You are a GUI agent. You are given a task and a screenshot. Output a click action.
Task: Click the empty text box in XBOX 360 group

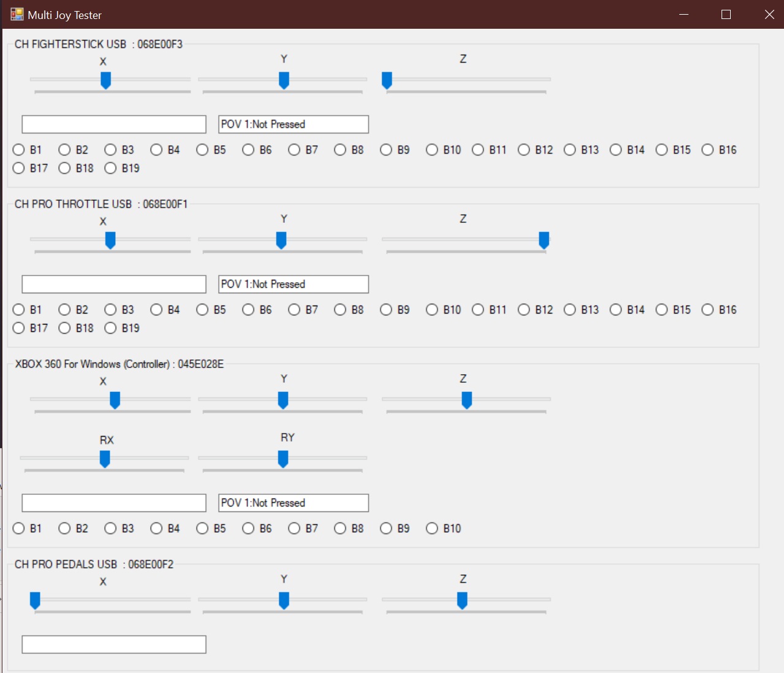[x=114, y=503]
